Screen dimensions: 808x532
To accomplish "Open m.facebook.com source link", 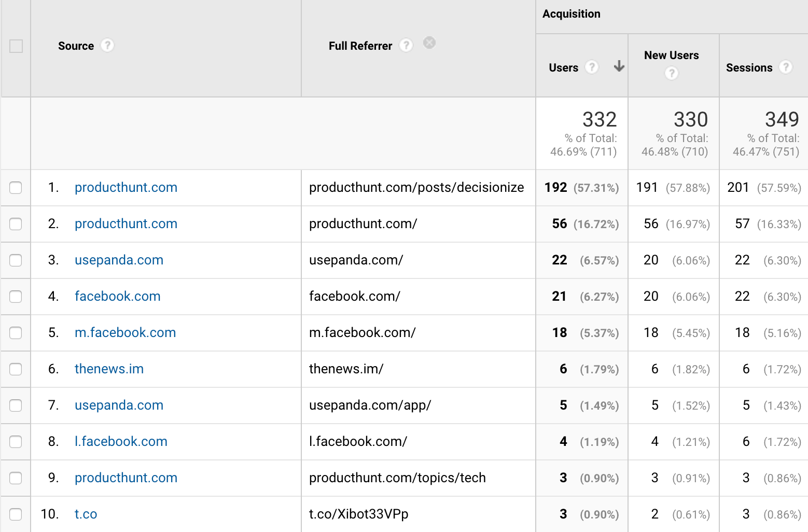I will tap(125, 333).
